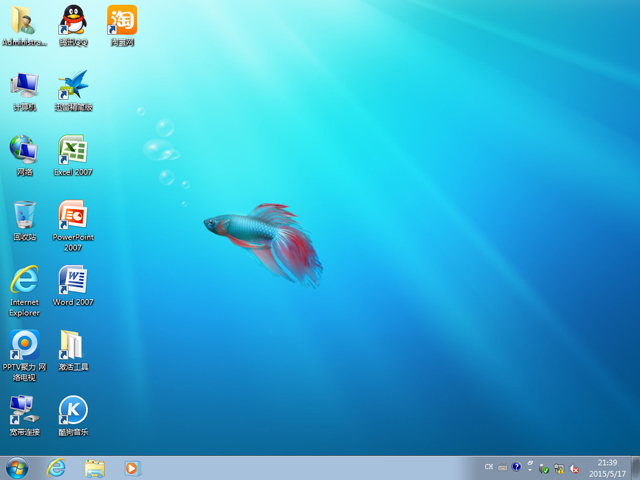The width and height of the screenshot is (640, 480).
Task: Click the network warning tray icon
Action: pyautogui.click(x=559, y=469)
